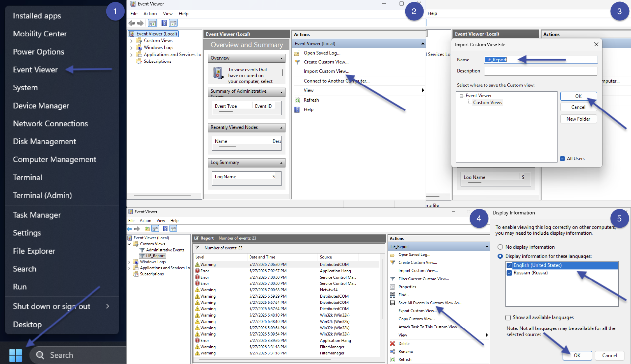This screenshot has height=364, width=631.
Task: Select Event Viewer from Start context menu
Action: tap(35, 70)
